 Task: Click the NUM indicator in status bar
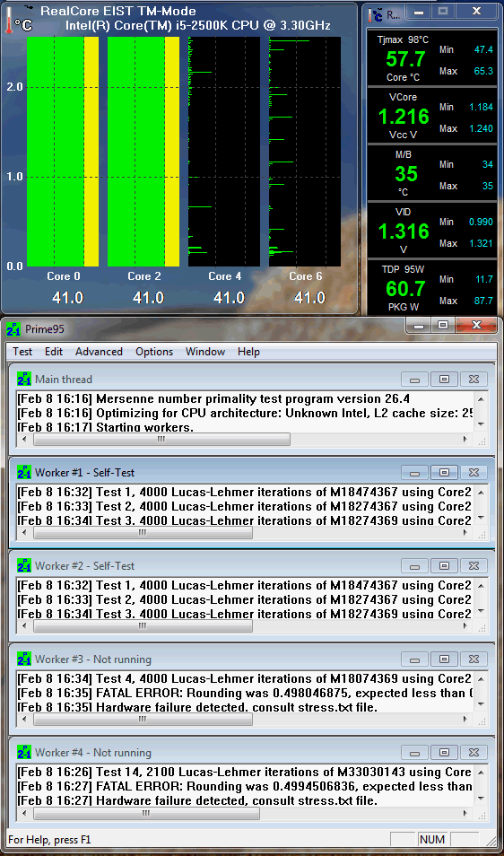(x=432, y=840)
